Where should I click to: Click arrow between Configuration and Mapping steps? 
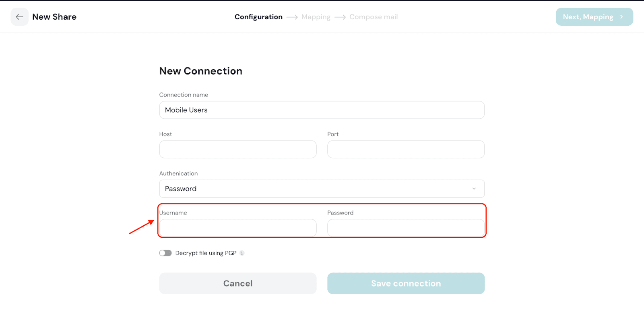292,17
